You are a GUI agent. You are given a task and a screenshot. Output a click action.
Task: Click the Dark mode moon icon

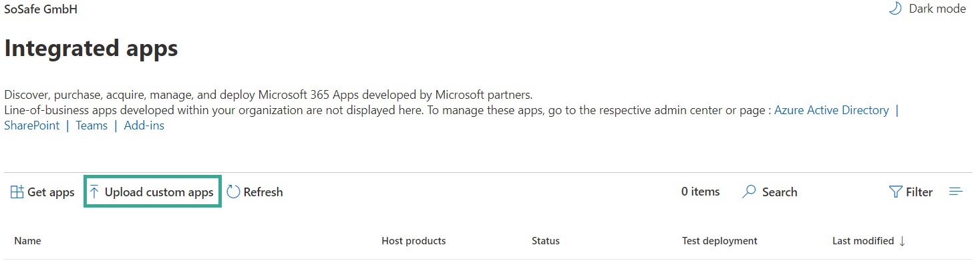(x=894, y=9)
